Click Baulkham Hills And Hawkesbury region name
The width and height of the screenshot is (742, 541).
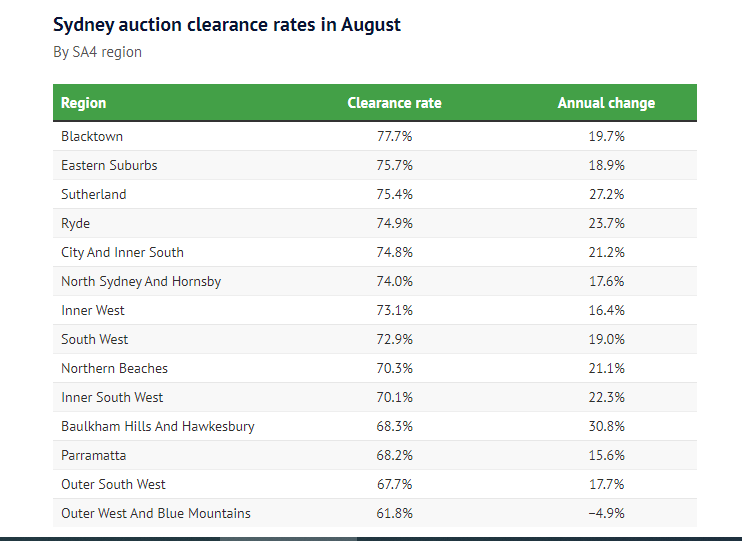pyautogui.click(x=158, y=426)
